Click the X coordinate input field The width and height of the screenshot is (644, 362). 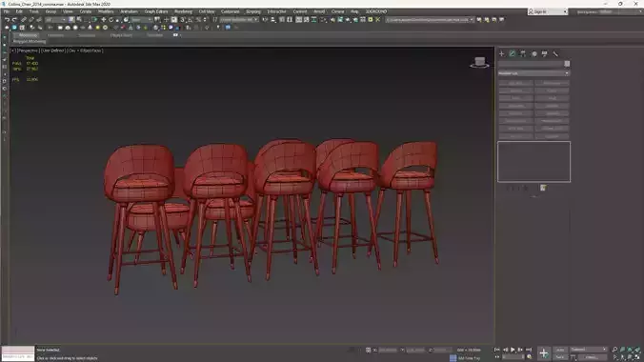[388, 350]
